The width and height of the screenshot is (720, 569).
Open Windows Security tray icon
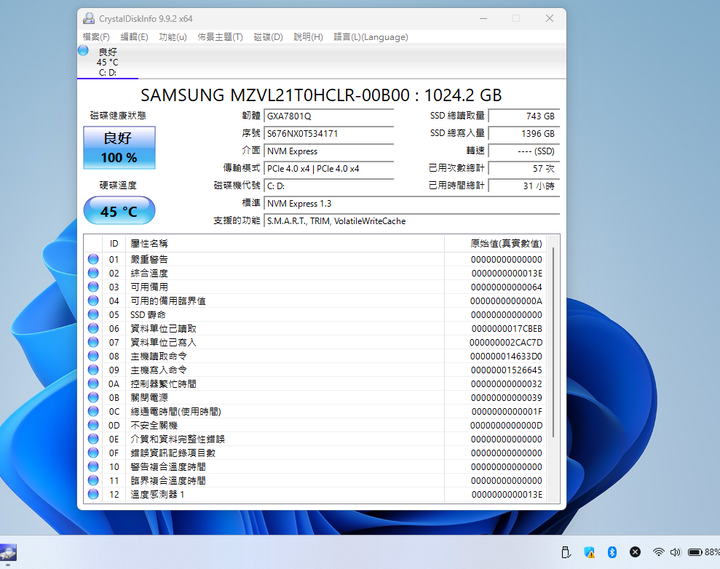589,552
